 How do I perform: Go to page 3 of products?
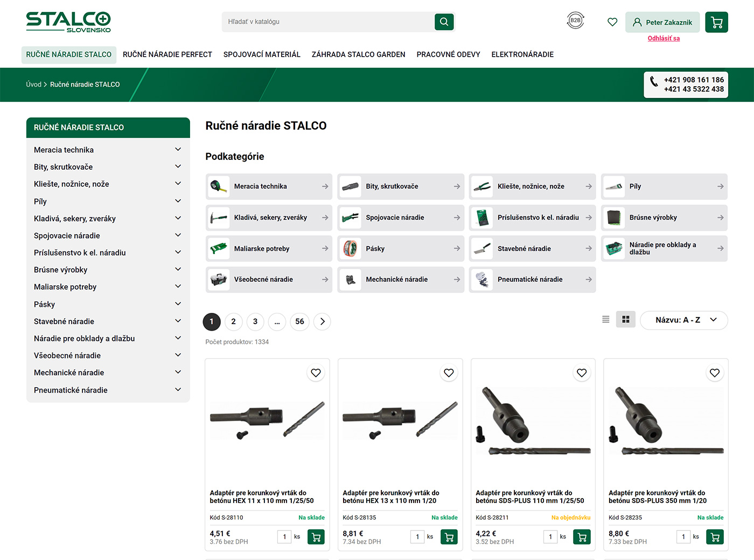tap(255, 321)
